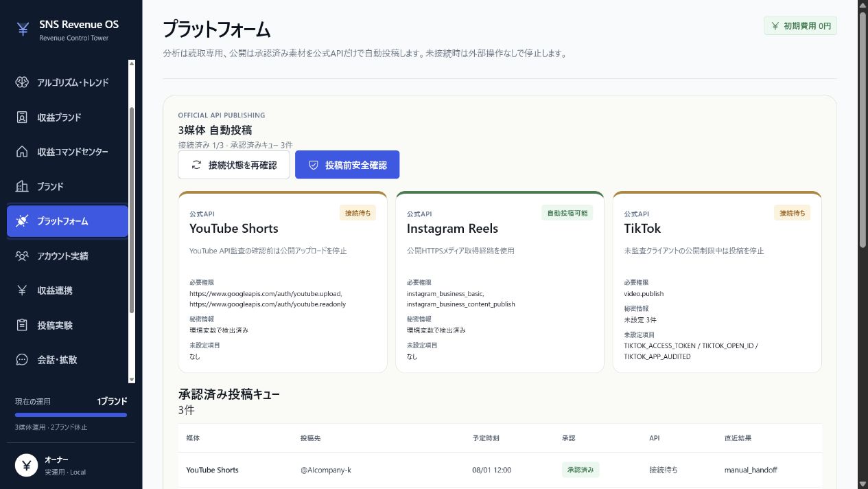Open 収益コマンドセンター menu item
The width and height of the screenshot is (868, 489).
(67, 152)
